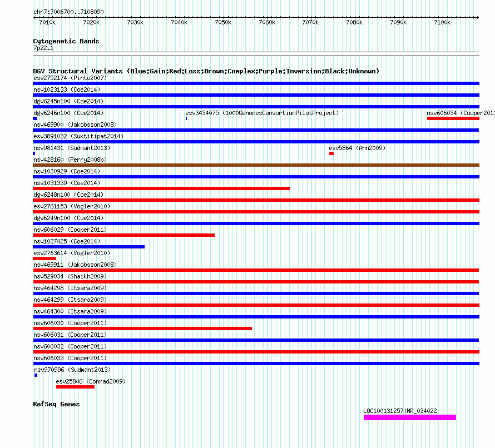
Task: Click the small red esv5864 loss bar
Action: pos(331,153)
